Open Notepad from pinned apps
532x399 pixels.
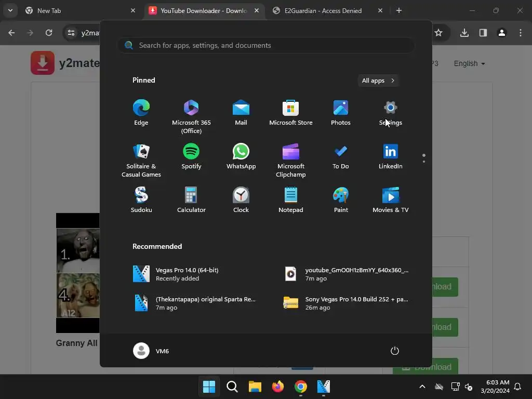point(291,200)
